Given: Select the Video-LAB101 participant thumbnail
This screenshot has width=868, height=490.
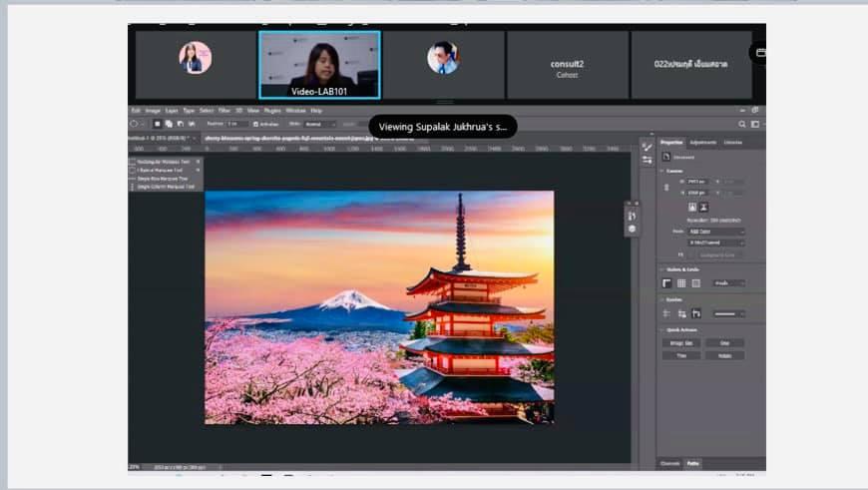Looking at the screenshot, I should coord(319,65).
